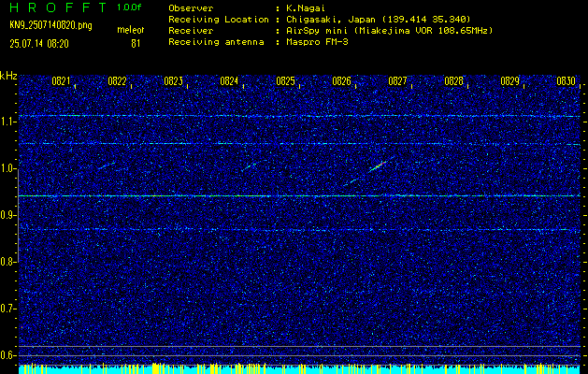Click the 0830 time marker
The image size is (588, 374).
pos(566,81)
